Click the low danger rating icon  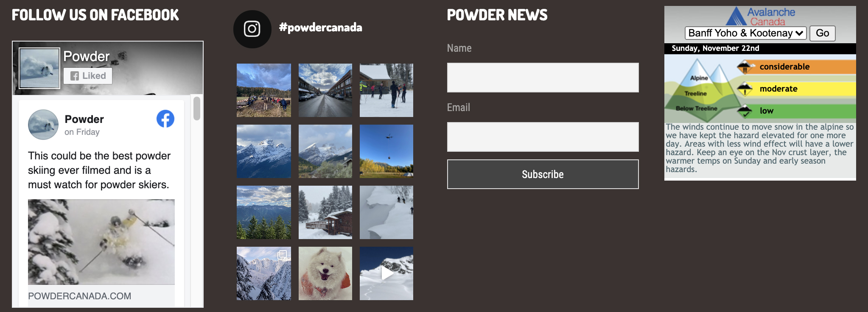[x=745, y=111]
